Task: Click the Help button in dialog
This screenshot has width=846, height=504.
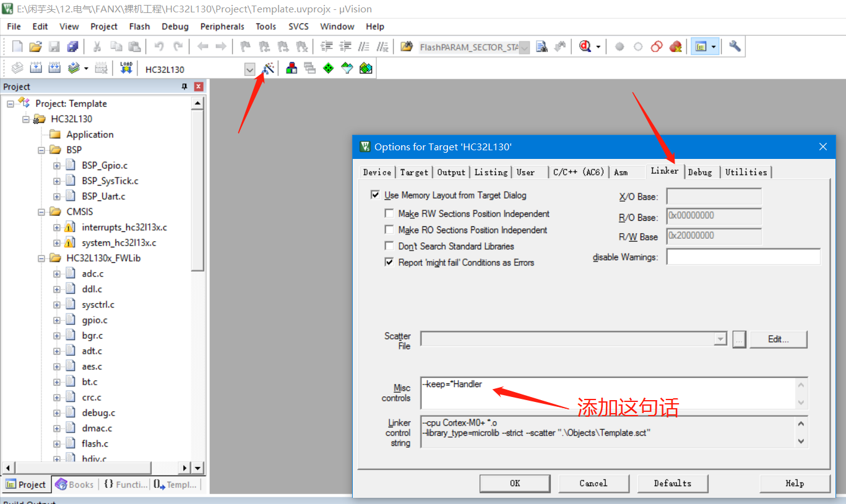Action: (x=795, y=483)
